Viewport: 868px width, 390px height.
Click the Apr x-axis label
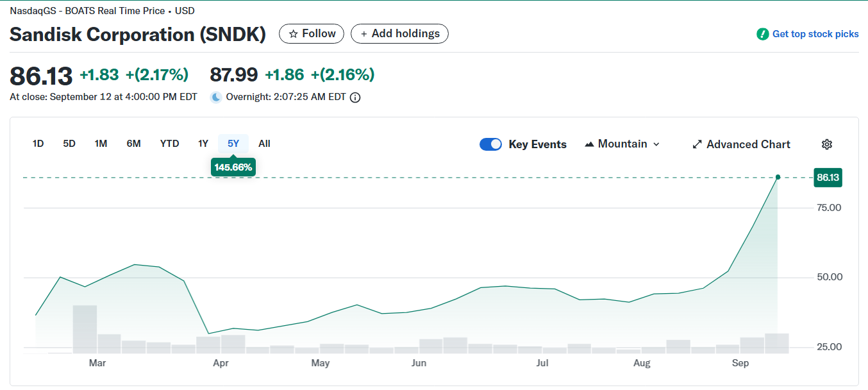221,363
